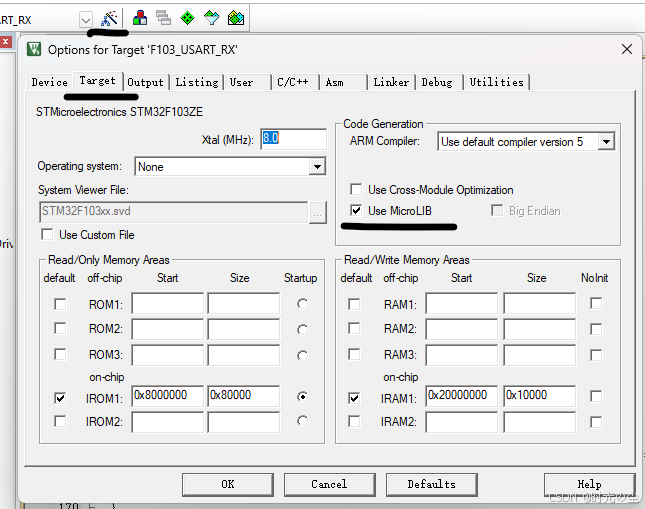Image resolution: width=645 pixels, height=509 pixels.
Task: Open Manage Run-Time Environment green diamond icon
Action: (x=188, y=18)
